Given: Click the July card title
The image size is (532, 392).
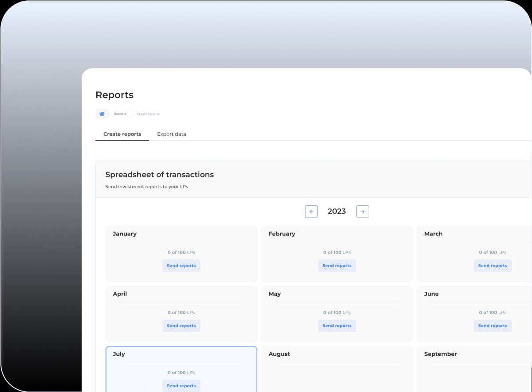Looking at the screenshot, I should 119,354.
